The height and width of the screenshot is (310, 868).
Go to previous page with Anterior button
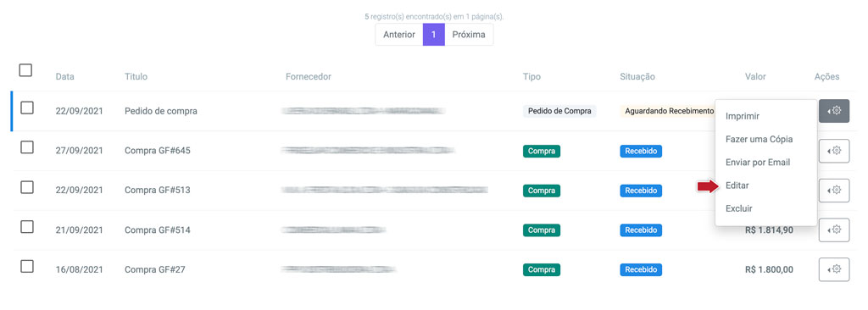coord(399,35)
